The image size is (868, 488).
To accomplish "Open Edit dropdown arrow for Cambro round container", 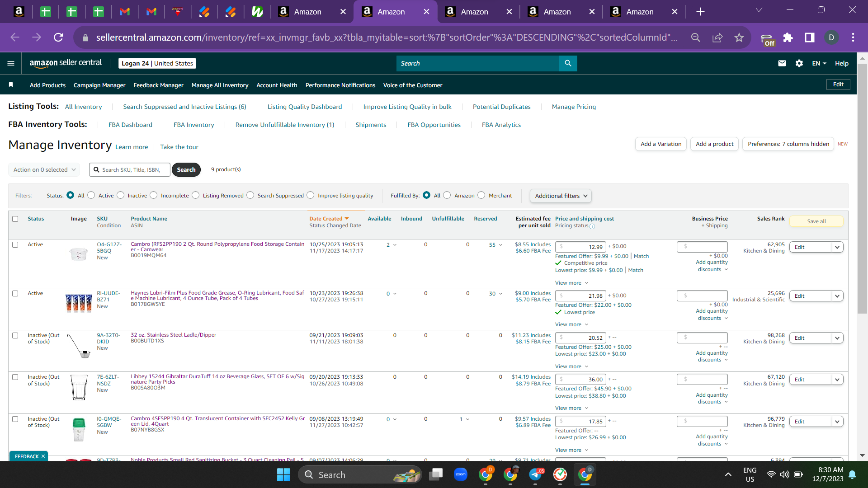I will 837,247.
